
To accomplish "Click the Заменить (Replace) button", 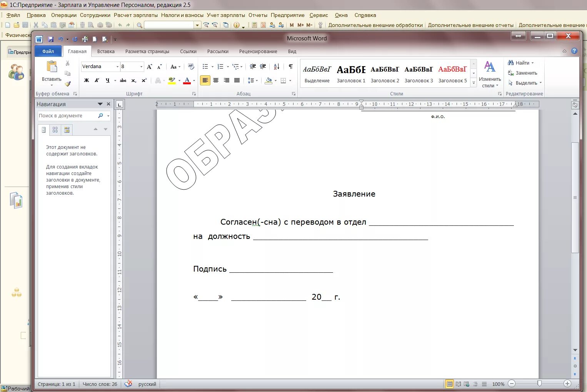I will 522,73.
